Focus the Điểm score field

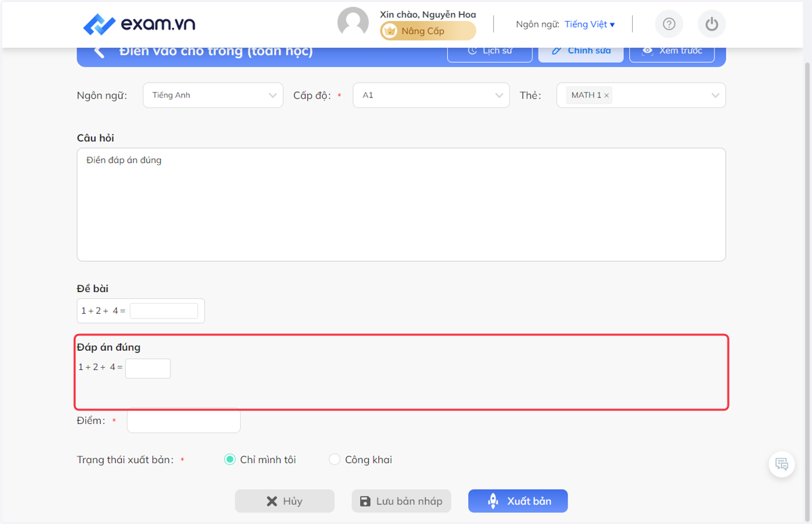coord(183,421)
